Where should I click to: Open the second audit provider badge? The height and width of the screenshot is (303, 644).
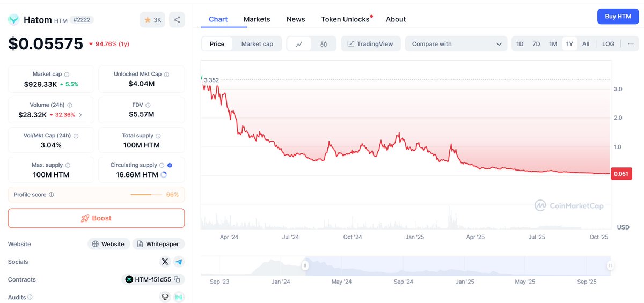pyautogui.click(x=178, y=297)
